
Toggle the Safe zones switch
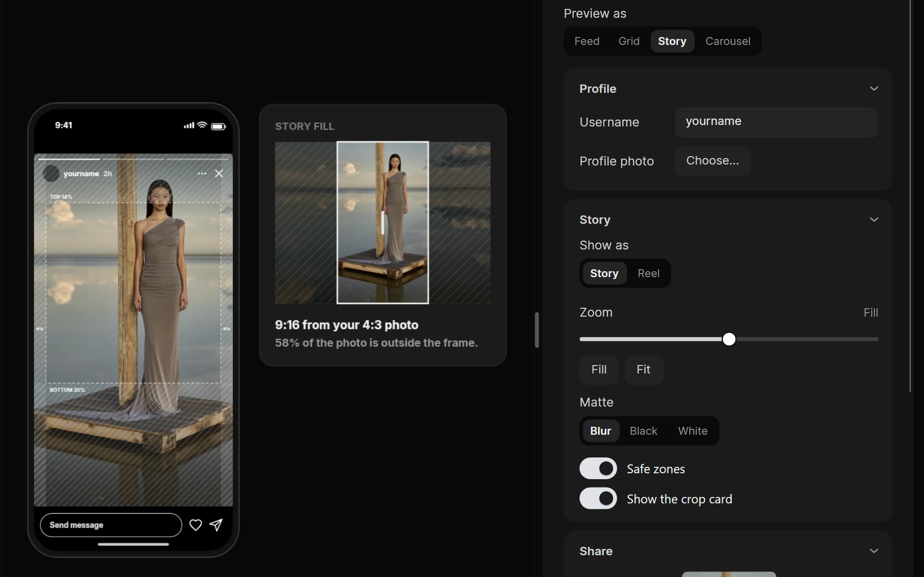click(x=598, y=468)
